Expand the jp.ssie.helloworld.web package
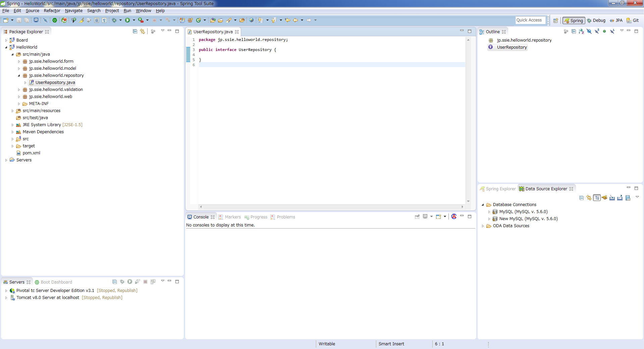The width and height of the screenshot is (644, 349). 19,97
